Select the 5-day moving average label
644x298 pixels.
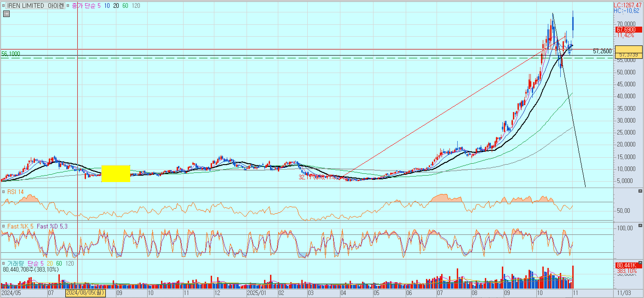point(99,6)
